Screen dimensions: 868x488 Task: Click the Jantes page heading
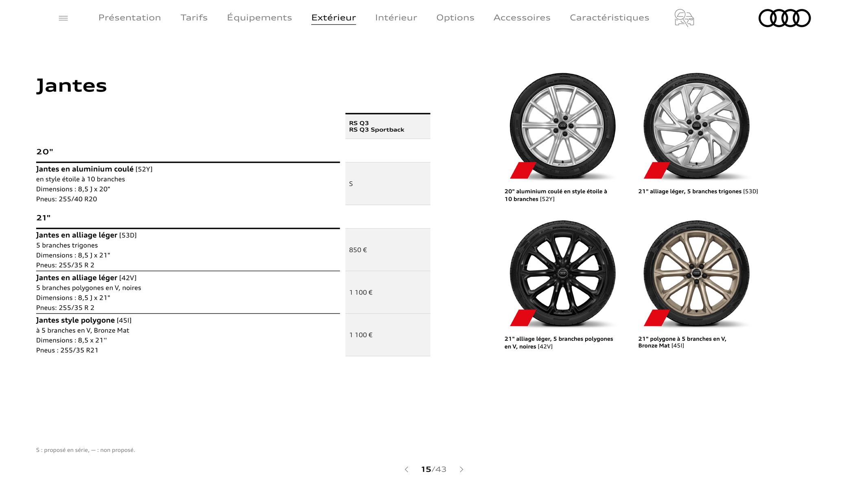tap(71, 85)
